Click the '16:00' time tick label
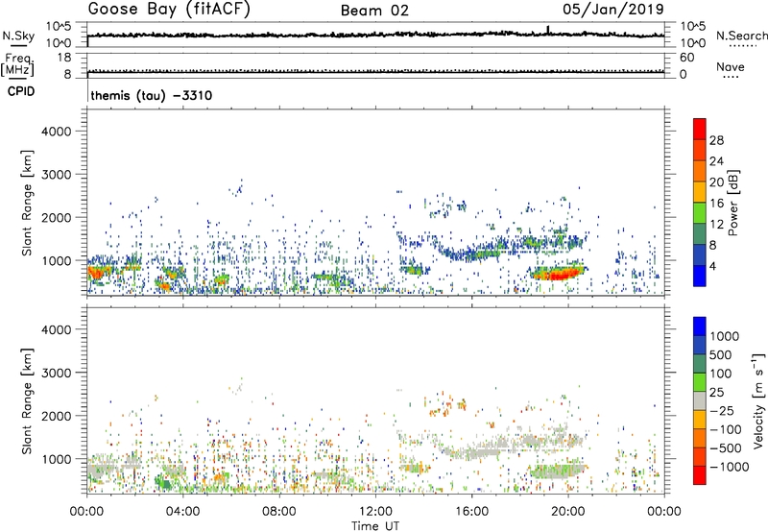768x532 pixels. tap(471, 512)
